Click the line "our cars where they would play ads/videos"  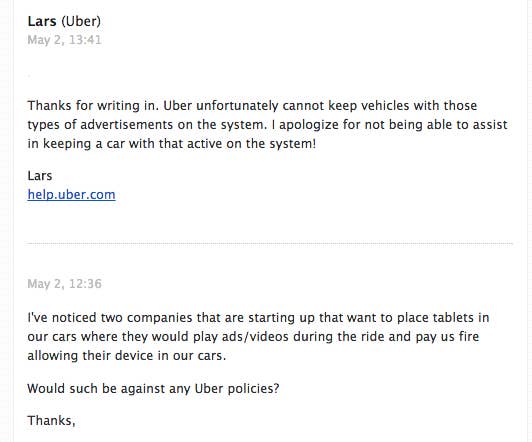click(x=253, y=337)
